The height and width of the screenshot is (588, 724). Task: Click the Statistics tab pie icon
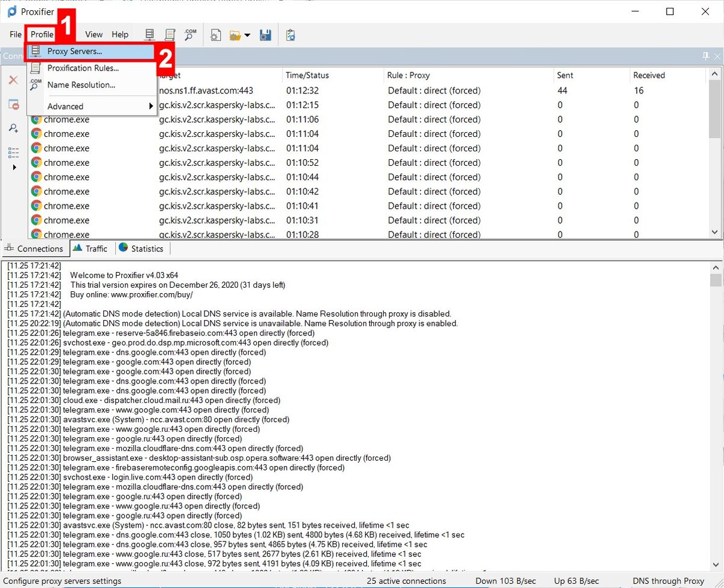coord(123,248)
